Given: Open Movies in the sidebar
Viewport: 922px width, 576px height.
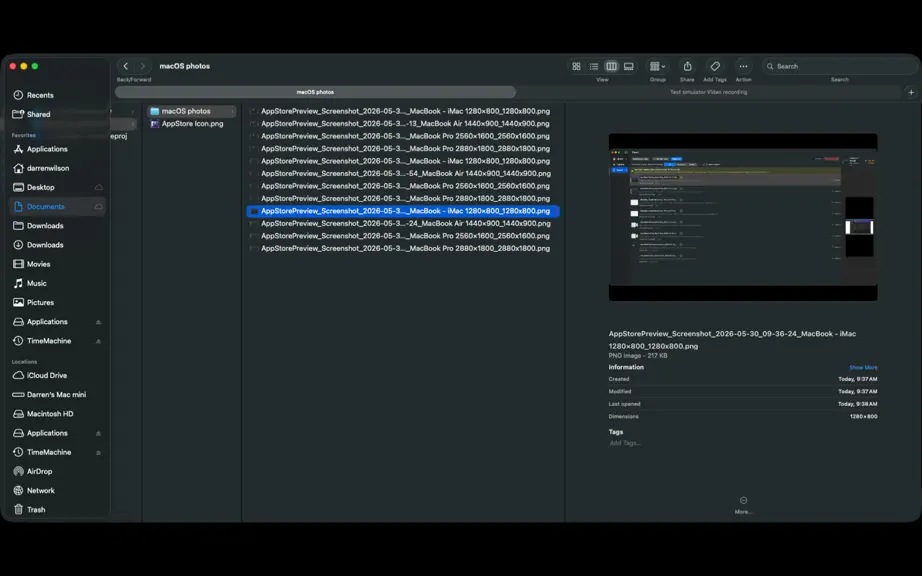Looking at the screenshot, I should point(57,264).
